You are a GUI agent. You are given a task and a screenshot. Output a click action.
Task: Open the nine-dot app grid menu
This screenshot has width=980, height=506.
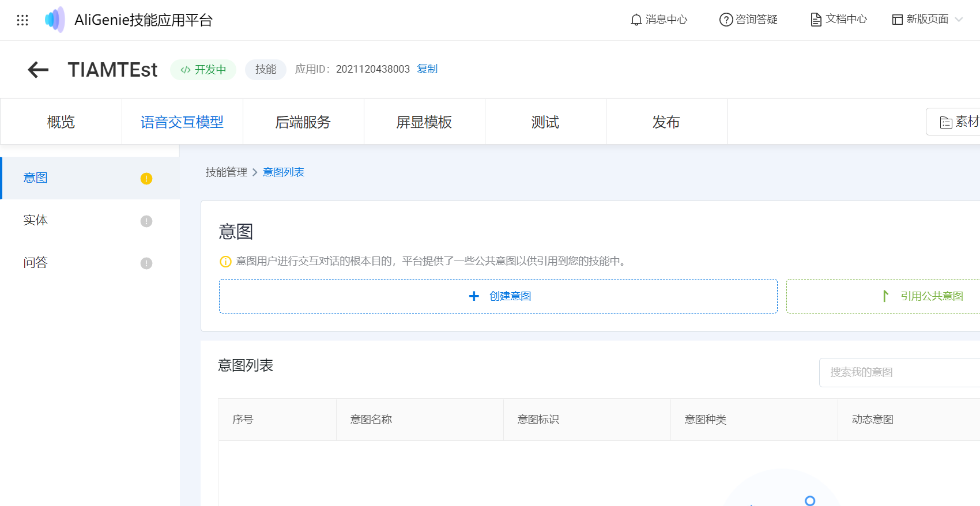(x=22, y=20)
